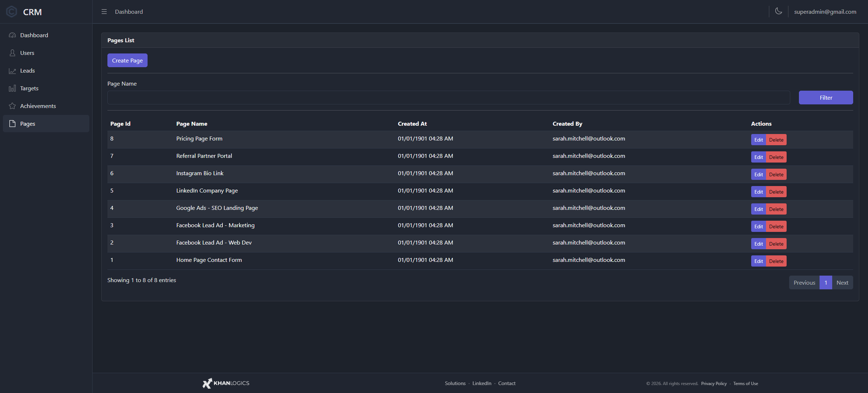Open the Dashboard menu item

click(x=46, y=35)
